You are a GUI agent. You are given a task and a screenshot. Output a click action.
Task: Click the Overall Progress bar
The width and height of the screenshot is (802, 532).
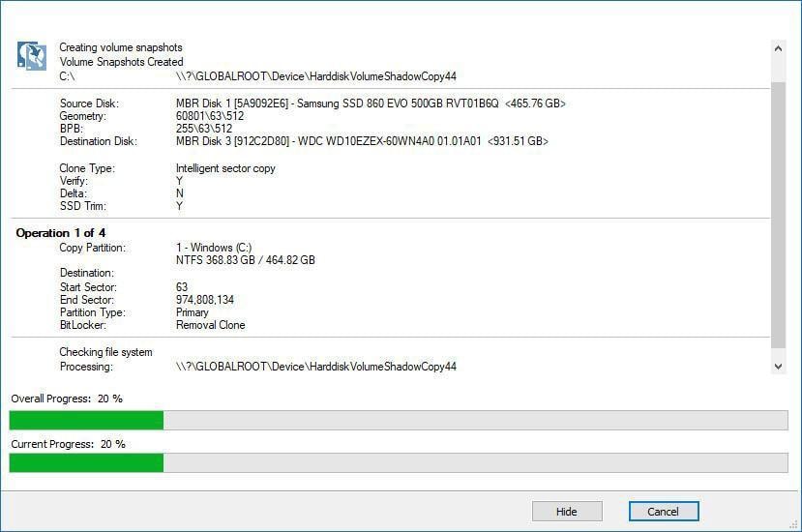[399, 420]
